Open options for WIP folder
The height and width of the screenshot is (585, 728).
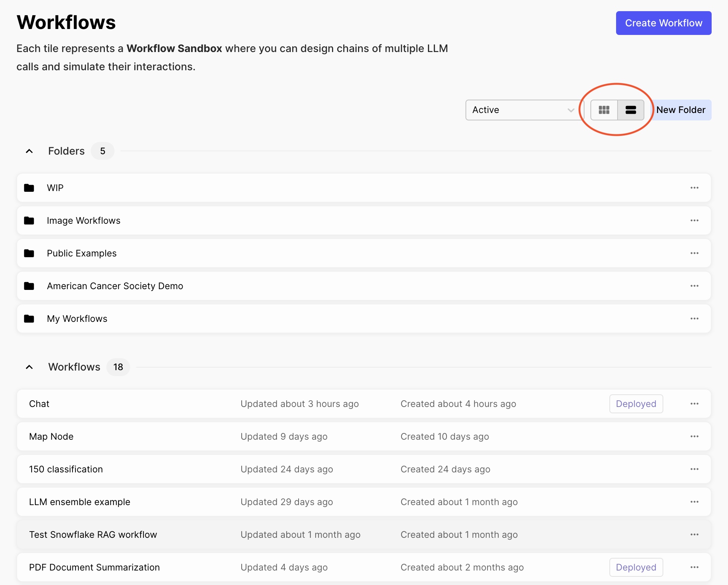coord(694,187)
